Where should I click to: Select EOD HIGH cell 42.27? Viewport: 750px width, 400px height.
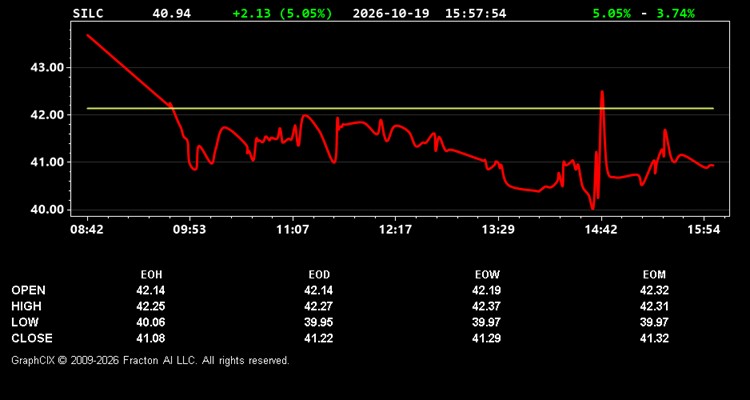coord(319,306)
